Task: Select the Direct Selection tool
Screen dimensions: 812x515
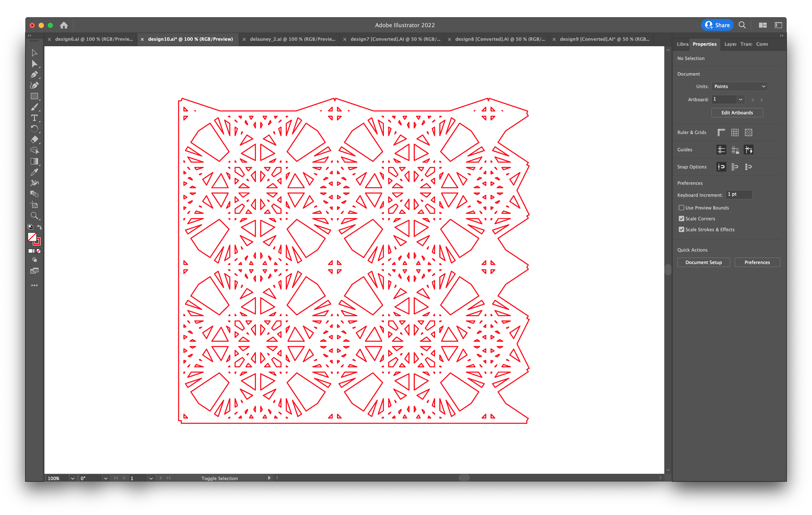Action: click(34, 64)
